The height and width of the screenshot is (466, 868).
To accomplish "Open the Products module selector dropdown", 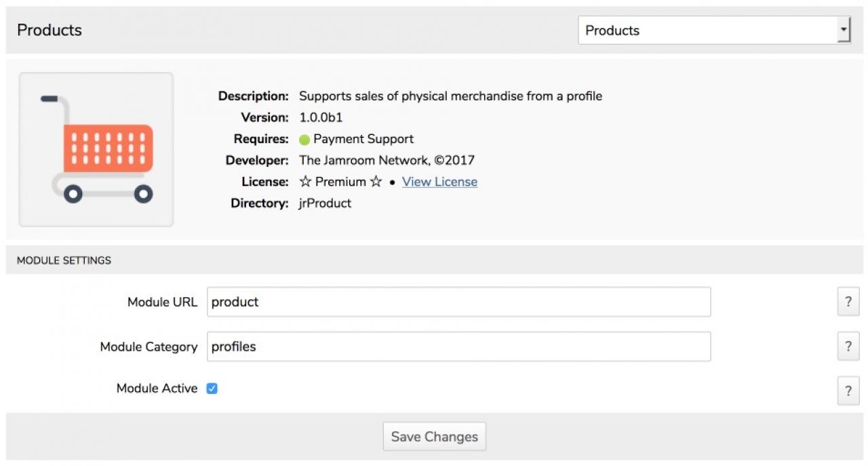I will (x=714, y=31).
